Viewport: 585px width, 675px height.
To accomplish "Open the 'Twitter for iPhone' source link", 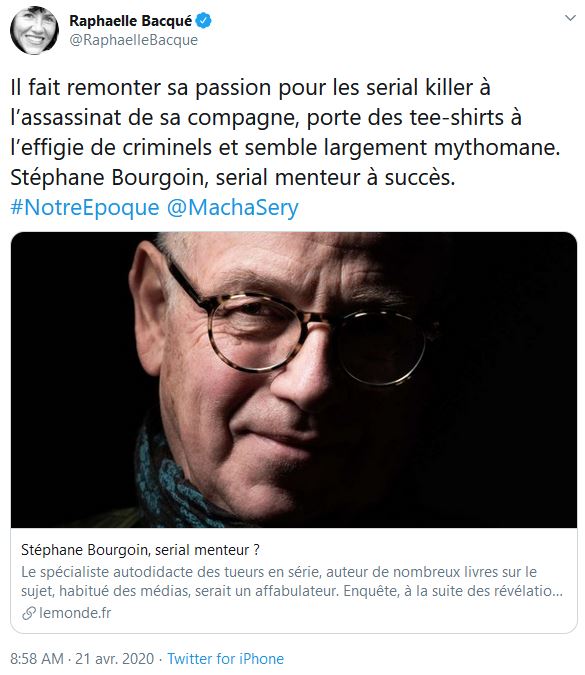I will pyautogui.click(x=226, y=659).
